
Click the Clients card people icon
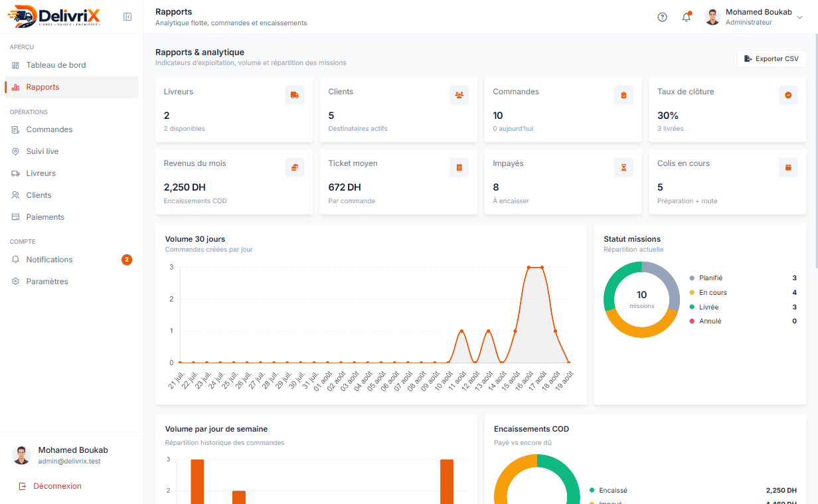pyautogui.click(x=459, y=95)
